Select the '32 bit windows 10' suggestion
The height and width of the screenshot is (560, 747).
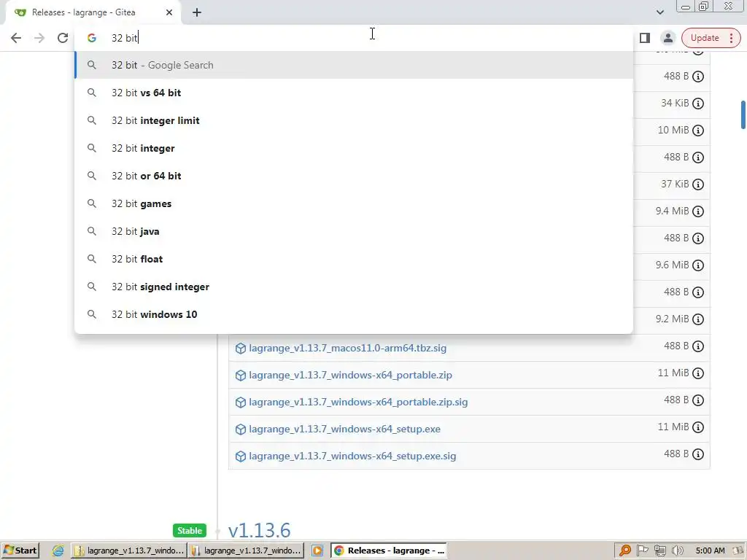[x=354, y=314]
